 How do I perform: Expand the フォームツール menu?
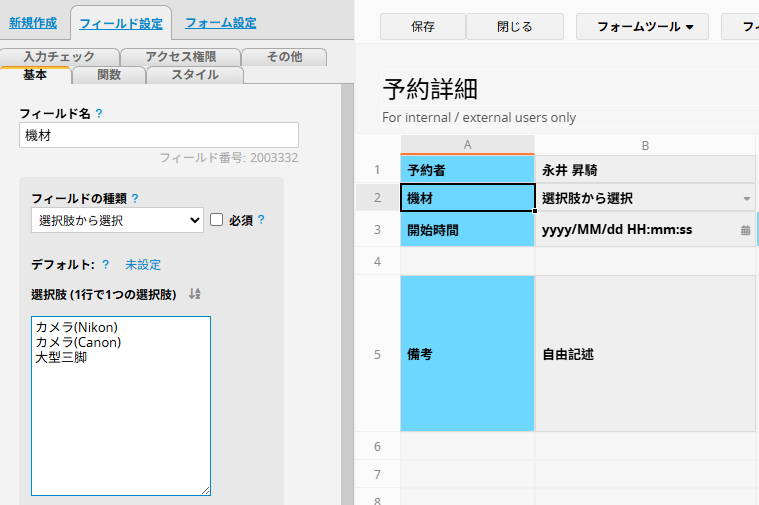642,26
